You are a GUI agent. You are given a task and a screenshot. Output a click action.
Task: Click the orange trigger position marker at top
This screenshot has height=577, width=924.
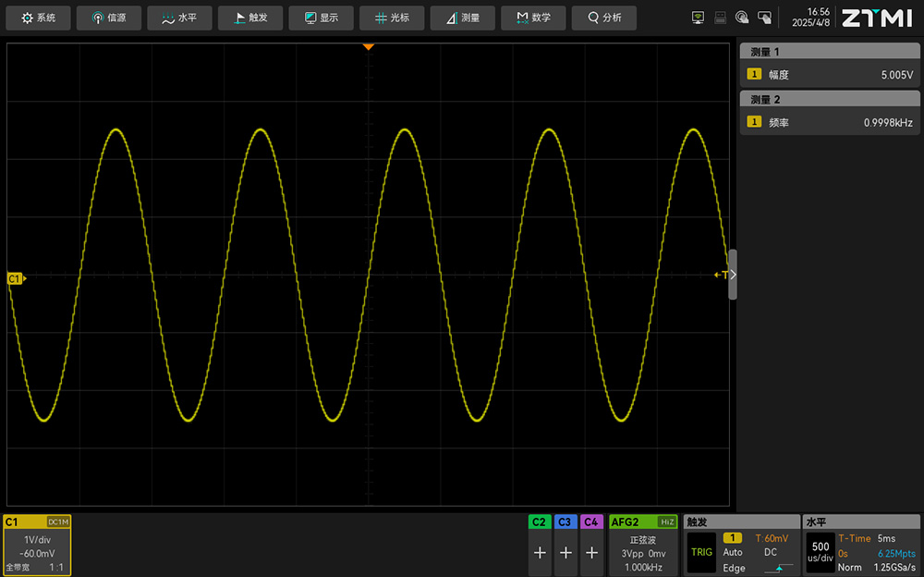pyautogui.click(x=368, y=46)
